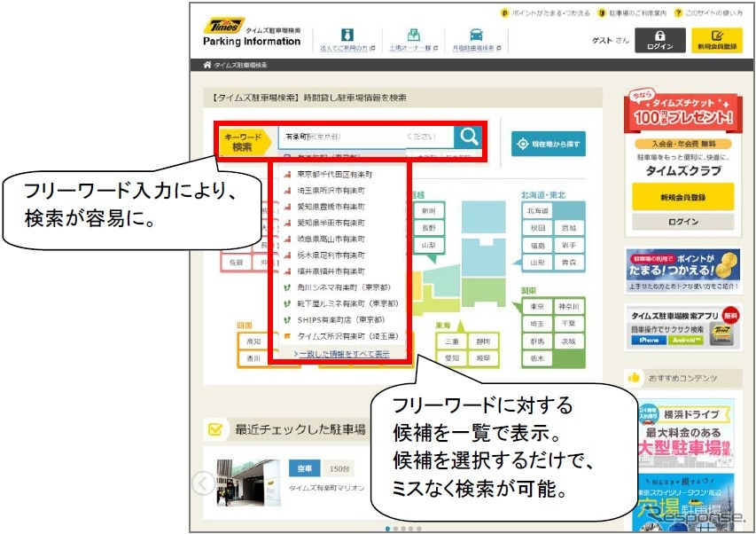Choose 千葉 in the 関東 group
The width and height of the screenshot is (756, 534).
(x=569, y=324)
